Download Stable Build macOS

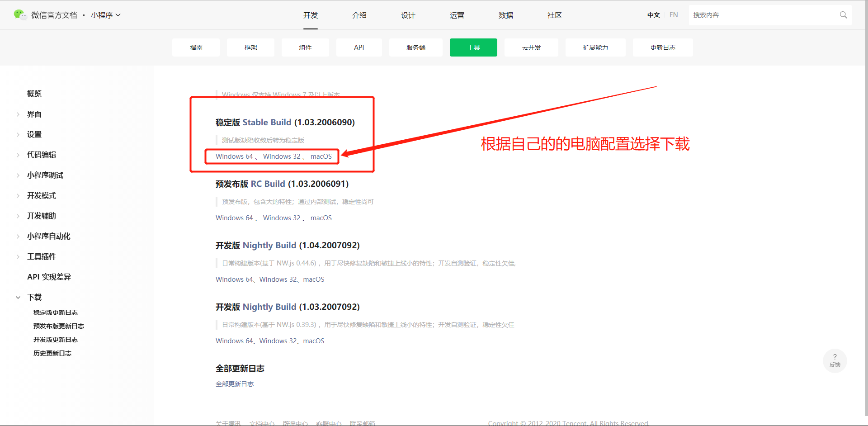(321, 156)
